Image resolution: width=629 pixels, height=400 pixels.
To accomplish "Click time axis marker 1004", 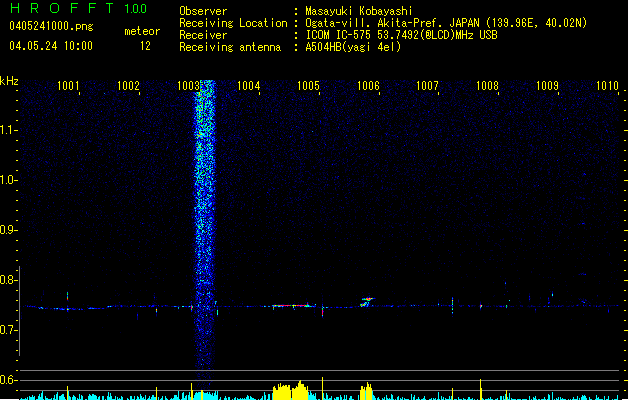I will (x=248, y=86).
